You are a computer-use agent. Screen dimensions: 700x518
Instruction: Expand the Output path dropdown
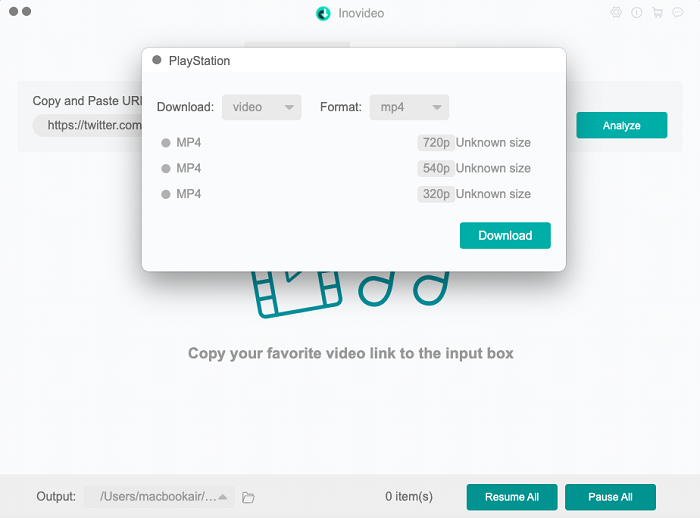pyautogui.click(x=159, y=497)
